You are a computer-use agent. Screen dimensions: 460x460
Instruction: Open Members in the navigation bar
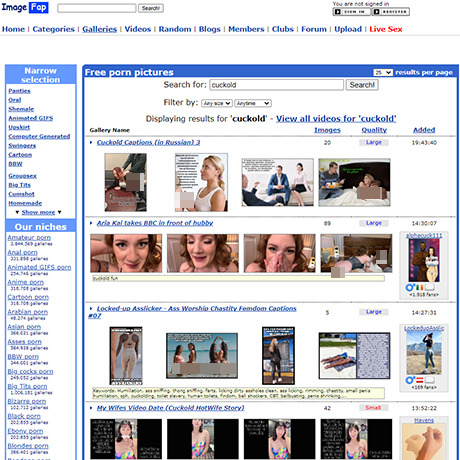tap(246, 29)
